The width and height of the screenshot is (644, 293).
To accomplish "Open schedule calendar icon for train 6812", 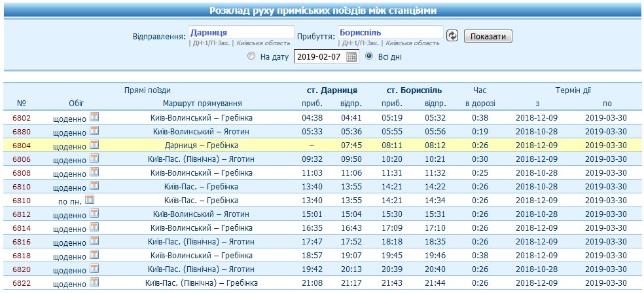I will 94,214.
